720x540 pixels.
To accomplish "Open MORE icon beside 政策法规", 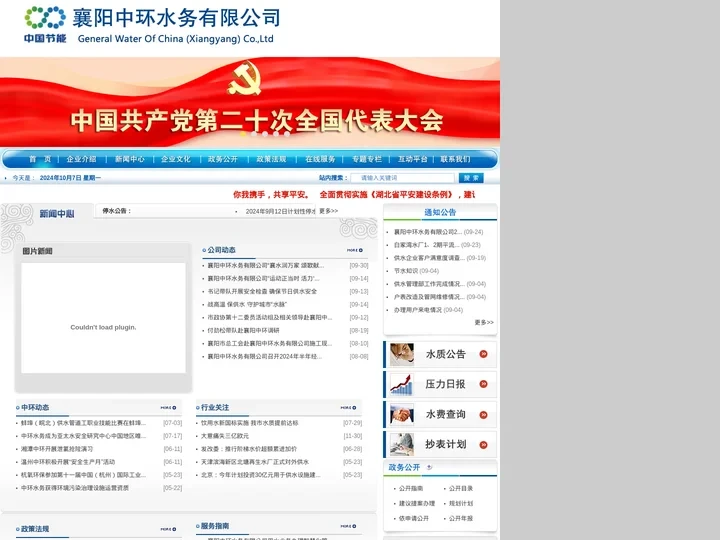I will tap(168, 529).
